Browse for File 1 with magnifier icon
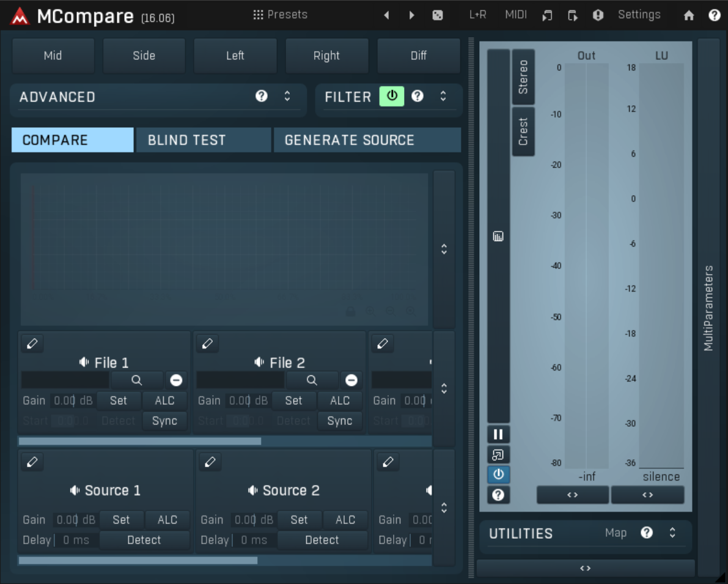The width and height of the screenshot is (728, 584). (x=136, y=380)
